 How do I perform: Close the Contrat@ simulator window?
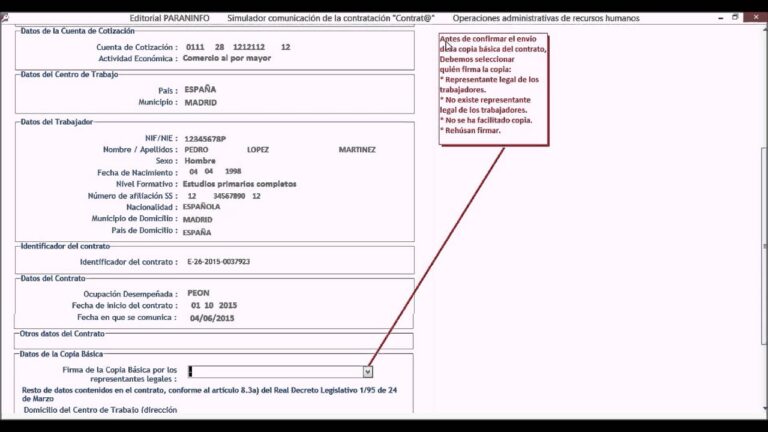tap(755, 17)
